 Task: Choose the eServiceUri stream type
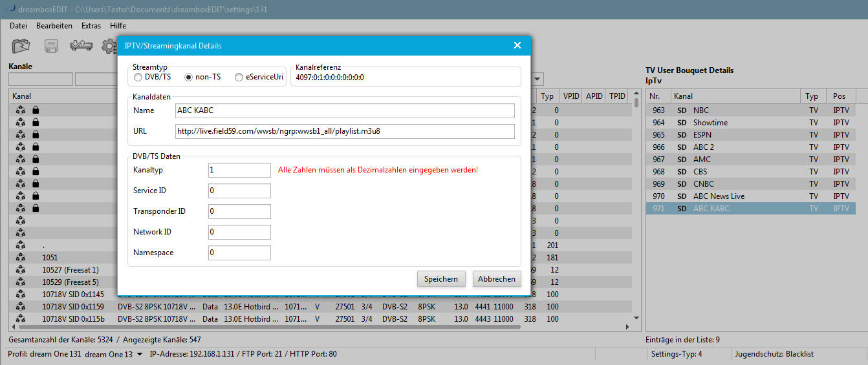pyautogui.click(x=239, y=77)
